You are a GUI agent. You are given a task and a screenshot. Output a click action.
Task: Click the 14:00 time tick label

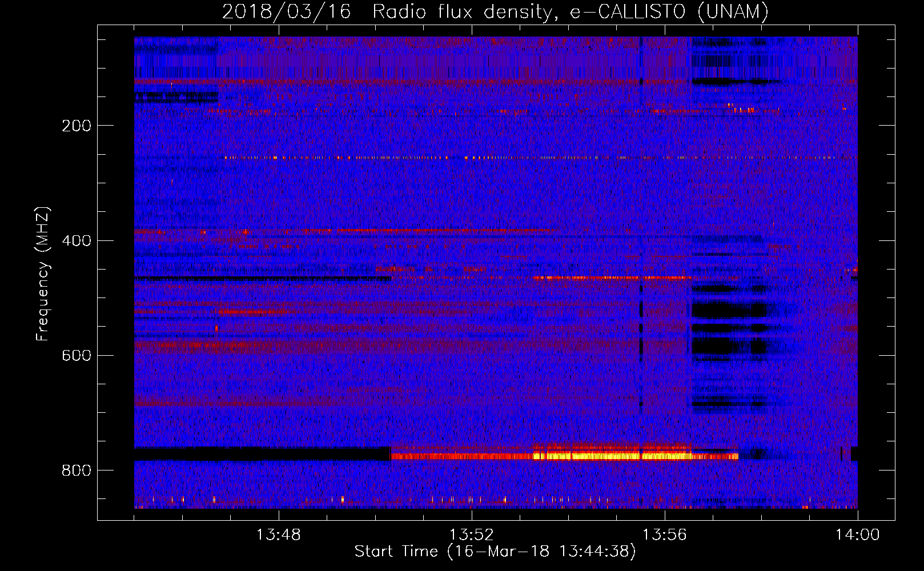coord(857,535)
